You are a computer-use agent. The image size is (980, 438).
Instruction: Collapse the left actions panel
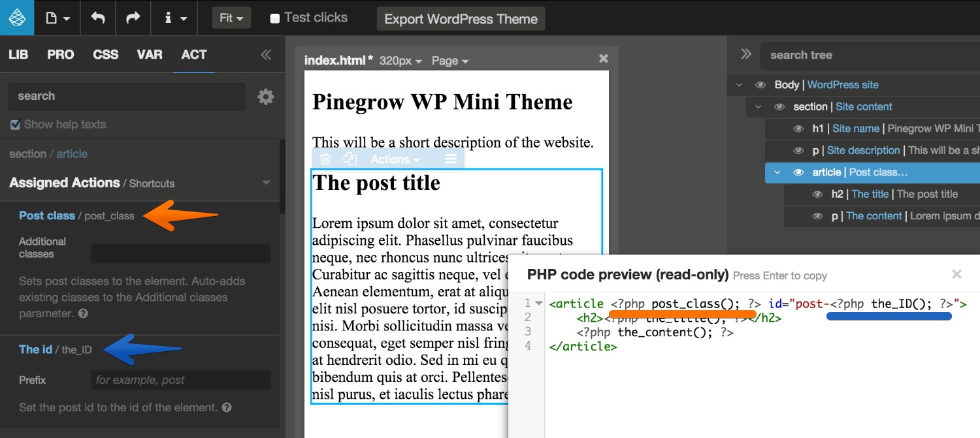coord(265,55)
